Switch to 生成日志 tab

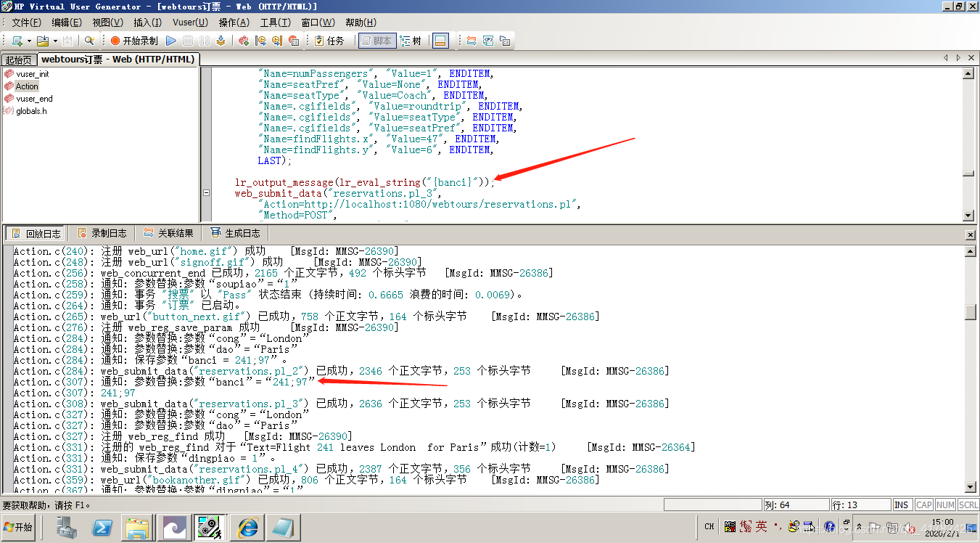tap(235, 233)
